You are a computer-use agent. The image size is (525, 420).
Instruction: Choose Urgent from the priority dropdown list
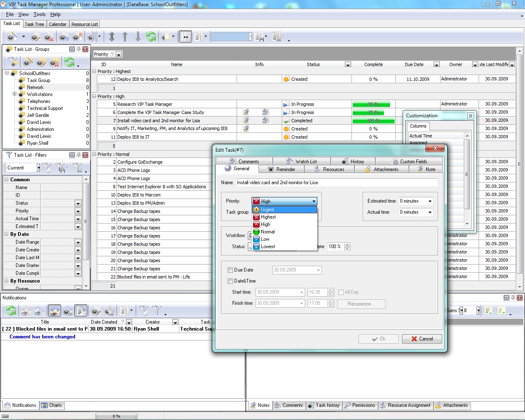[x=267, y=210]
